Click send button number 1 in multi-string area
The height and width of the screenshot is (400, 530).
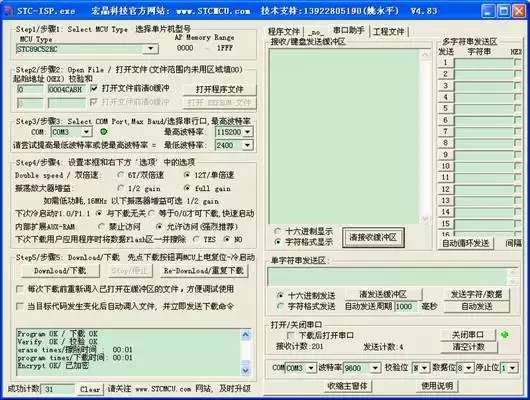445,63
